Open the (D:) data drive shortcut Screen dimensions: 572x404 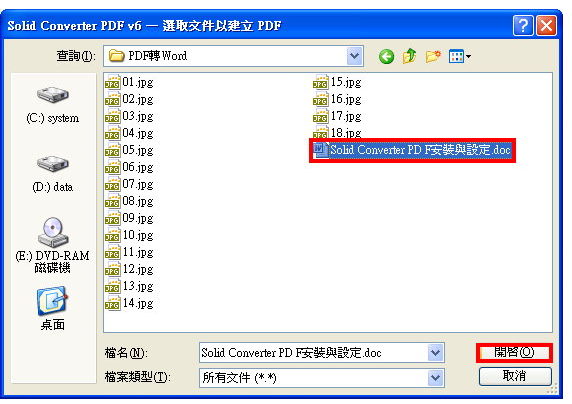(53, 174)
